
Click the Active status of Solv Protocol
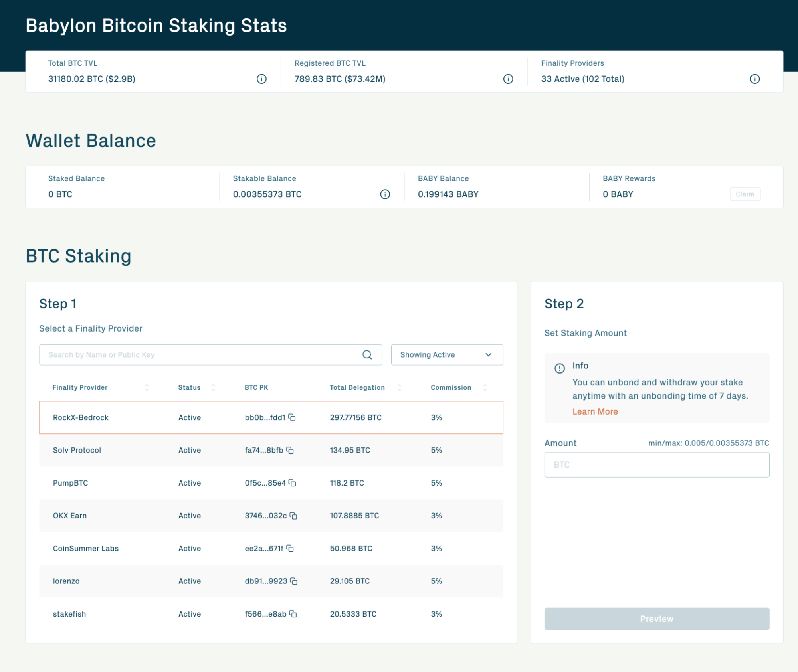coord(190,450)
